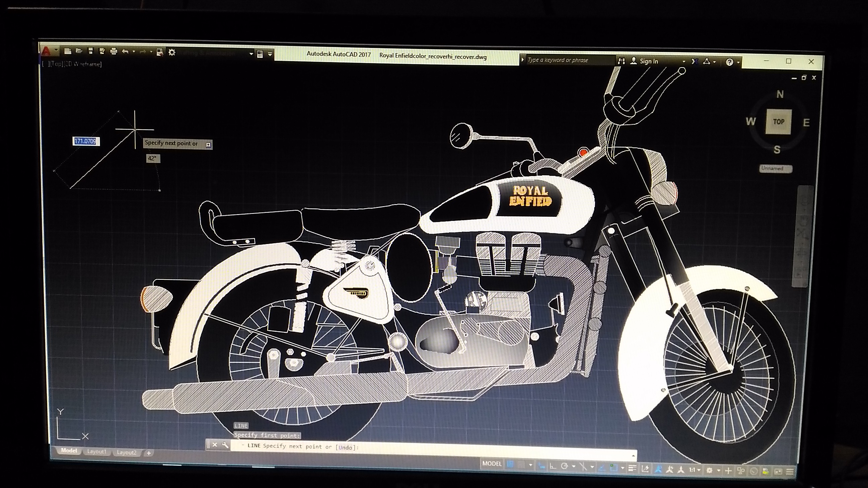Screen dimensions: 868x488
Task: Add a new layout with plus tab
Action: pos(149,453)
